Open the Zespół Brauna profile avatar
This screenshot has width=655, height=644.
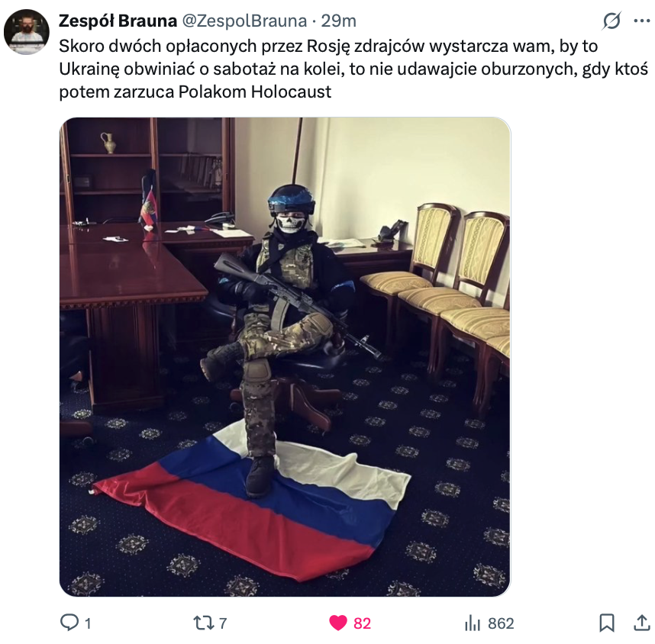point(27,32)
